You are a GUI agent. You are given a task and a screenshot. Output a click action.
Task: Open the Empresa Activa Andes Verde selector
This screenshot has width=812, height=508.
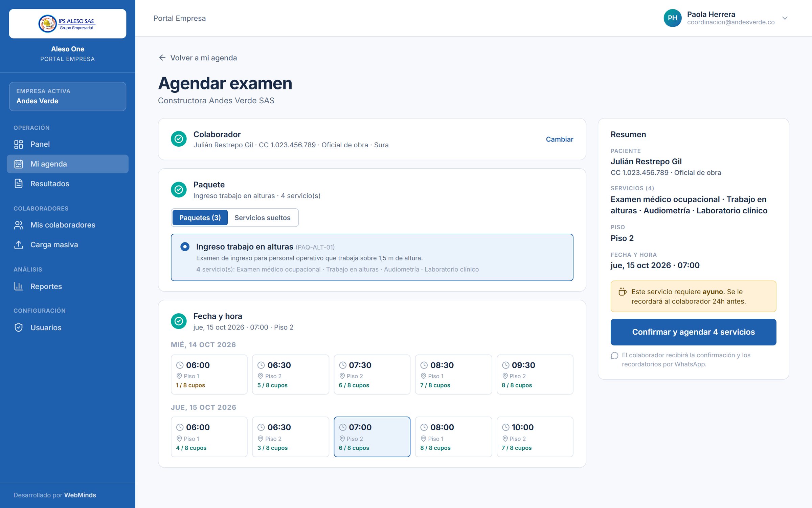click(x=68, y=96)
